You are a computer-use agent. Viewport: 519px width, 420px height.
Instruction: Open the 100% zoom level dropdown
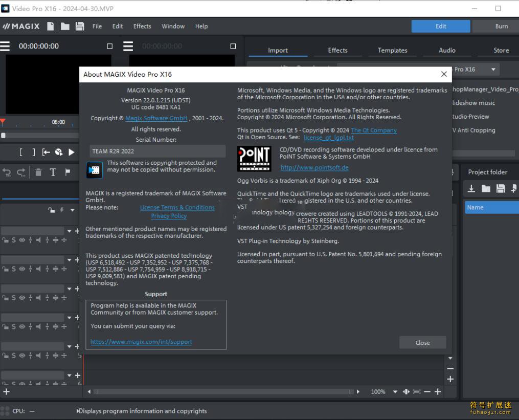pos(395,391)
